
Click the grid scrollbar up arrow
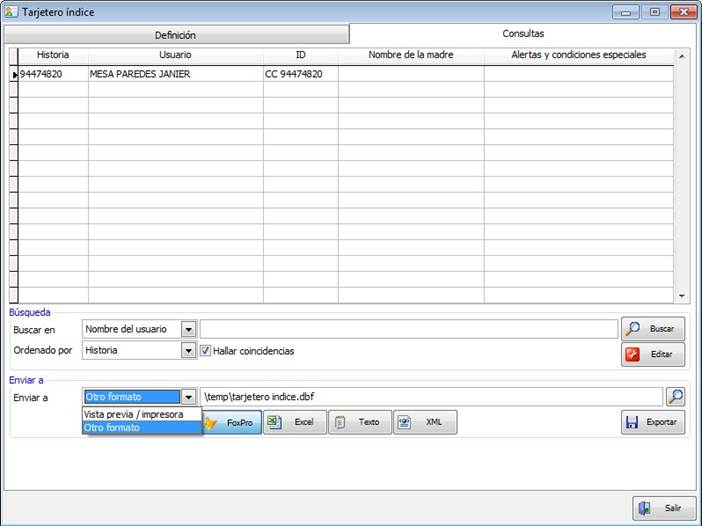[x=682, y=56]
